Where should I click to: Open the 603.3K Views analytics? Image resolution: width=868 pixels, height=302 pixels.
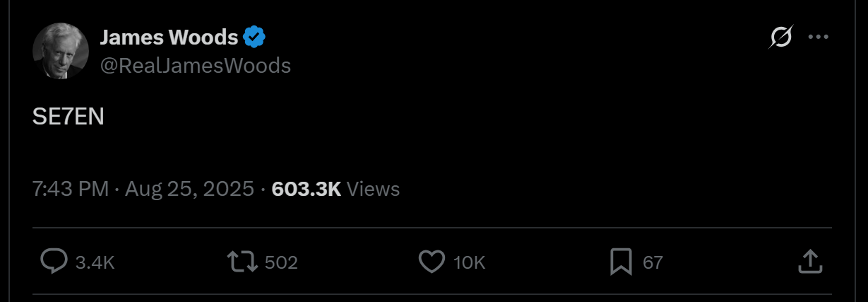pyautogui.click(x=307, y=189)
